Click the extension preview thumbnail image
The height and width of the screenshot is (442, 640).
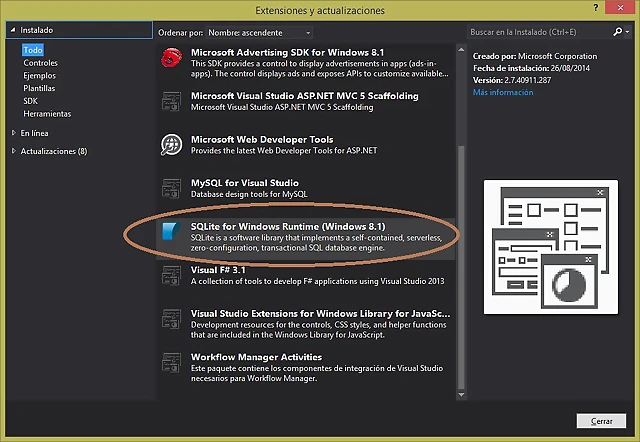[x=551, y=247]
